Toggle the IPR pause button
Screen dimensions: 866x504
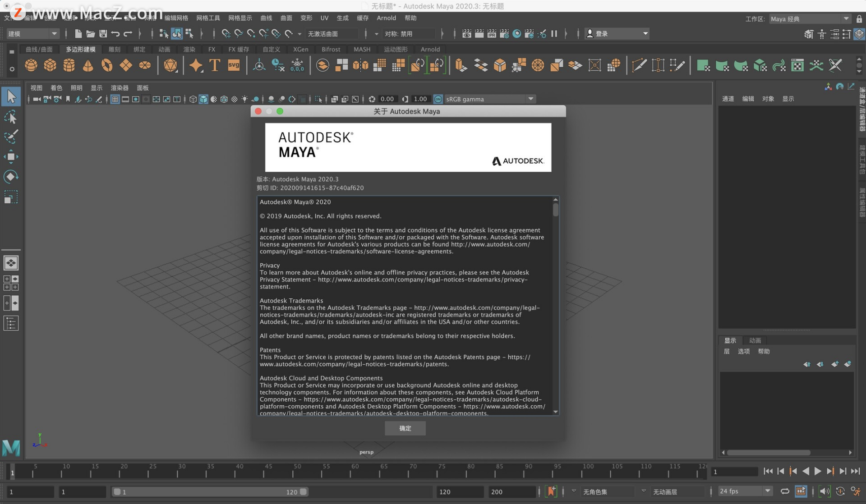554,33
